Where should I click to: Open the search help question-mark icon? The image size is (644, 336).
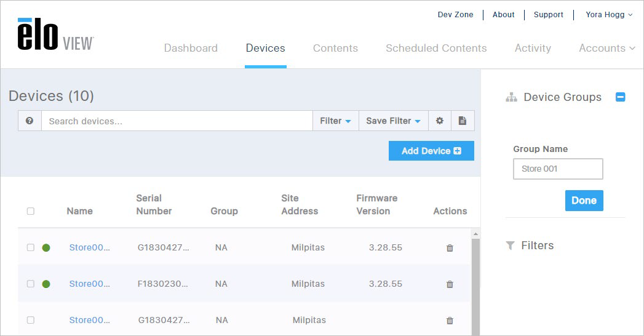pos(29,121)
